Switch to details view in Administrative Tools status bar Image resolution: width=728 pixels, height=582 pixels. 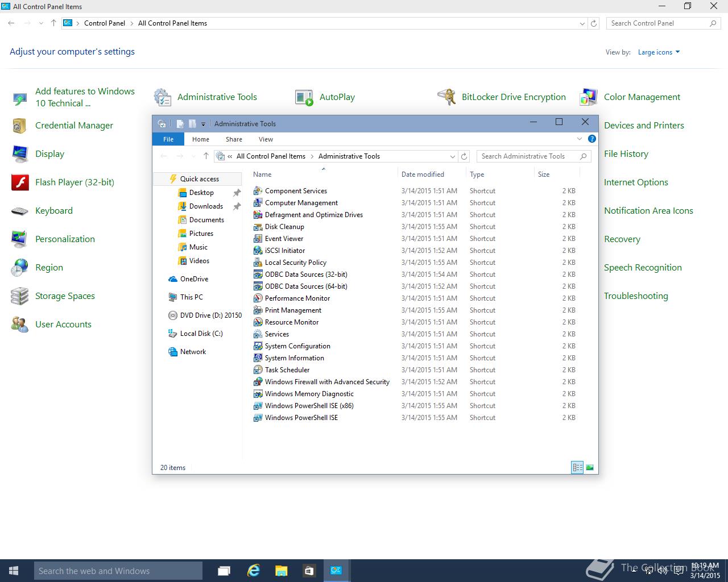pyautogui.click(x=577, y=468)
